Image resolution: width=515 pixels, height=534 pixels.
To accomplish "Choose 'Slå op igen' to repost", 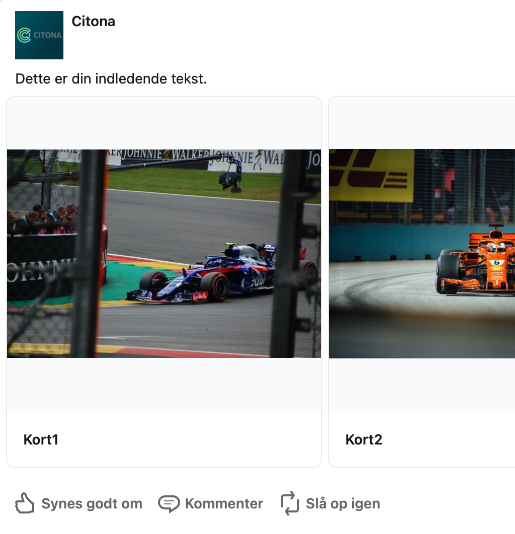I will click(343, 504).
